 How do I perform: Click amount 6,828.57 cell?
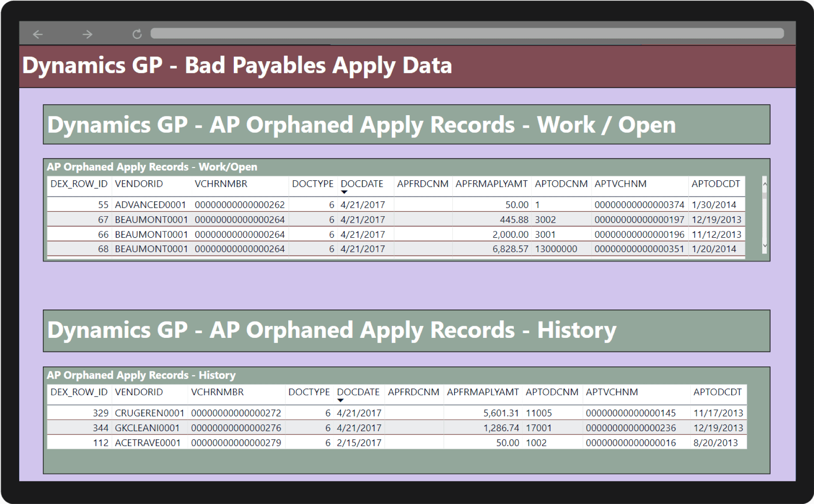[x=510, y=249]
